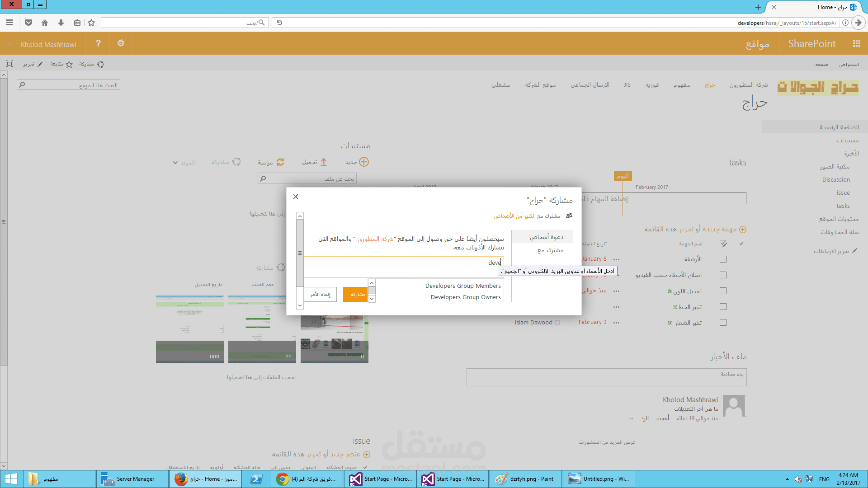Open the SharePoint app launcher grid
Screen dimensions: 868x488
click(x=856, y=43)
